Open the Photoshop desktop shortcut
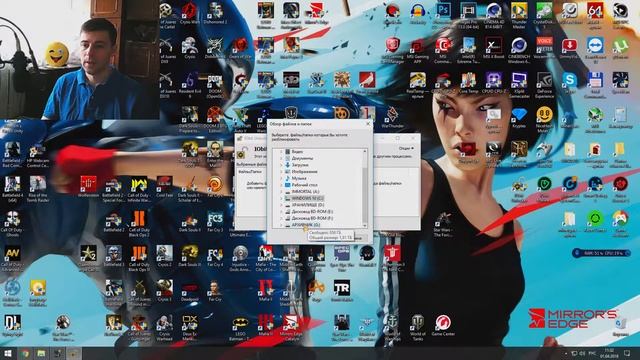This screenshot has height=360, width=640. tap(443, 13)
